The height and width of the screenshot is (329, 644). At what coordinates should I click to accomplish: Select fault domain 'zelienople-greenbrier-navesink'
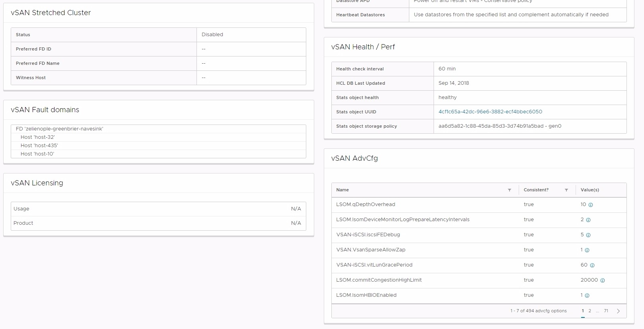click(x=59, y=129)
